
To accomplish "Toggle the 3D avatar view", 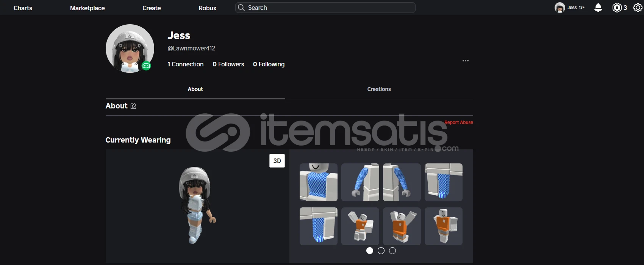I will tap(277, 161).
